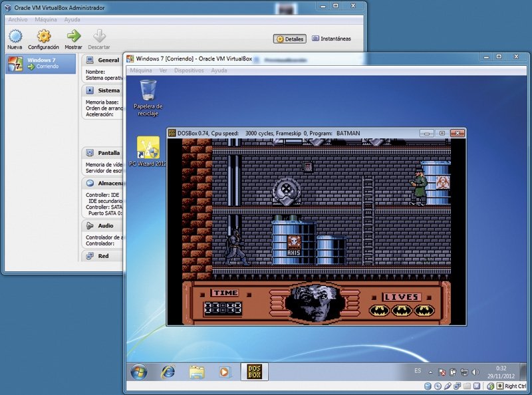This screenshot has width=532, height=395.
Task: Open Archivo menu in VirtualBox Administrador
Action: point(18,20)
